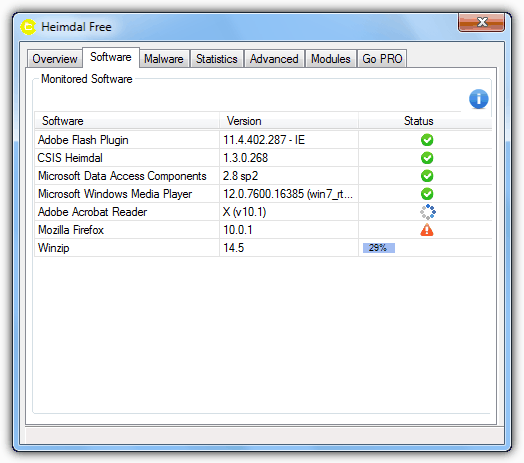The height and width of the screenshot is (463, 524).
Task: Click the blue info icon
Action: pos(479,99)
